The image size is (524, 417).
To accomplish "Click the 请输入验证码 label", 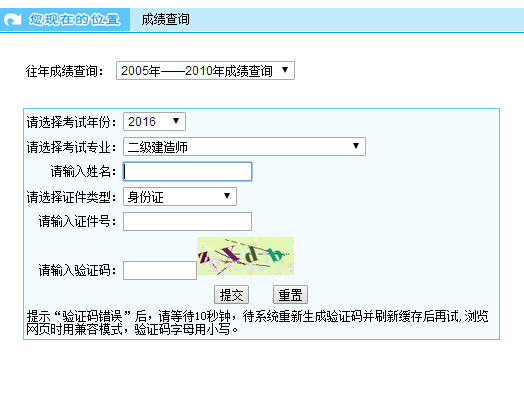I will [x=77, y=270].
